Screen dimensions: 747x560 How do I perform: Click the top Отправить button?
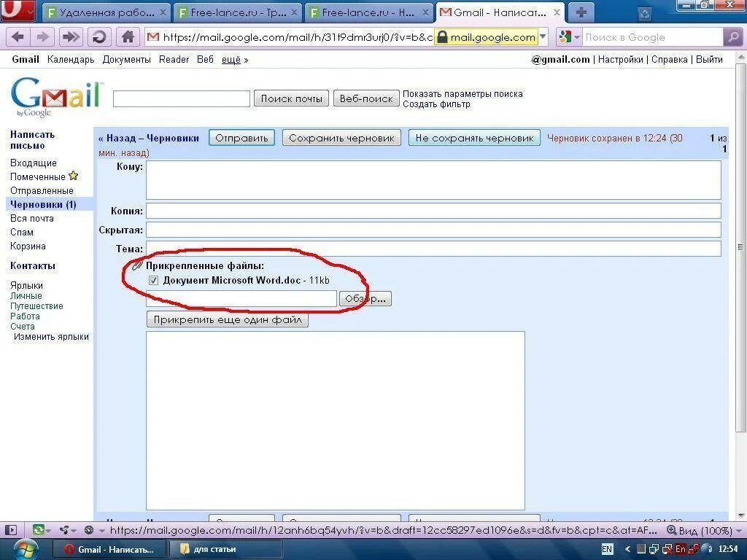[x=241, y=138]
